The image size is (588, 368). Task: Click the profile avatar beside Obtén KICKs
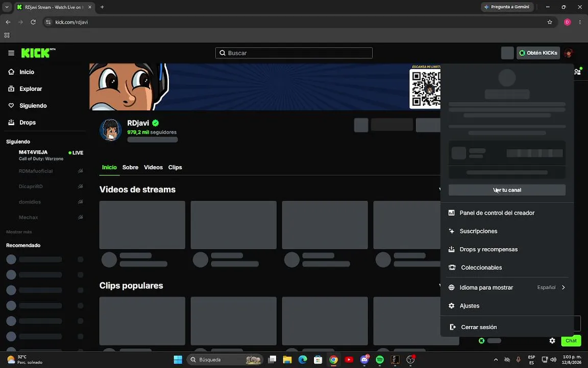(x=569, y=53)
